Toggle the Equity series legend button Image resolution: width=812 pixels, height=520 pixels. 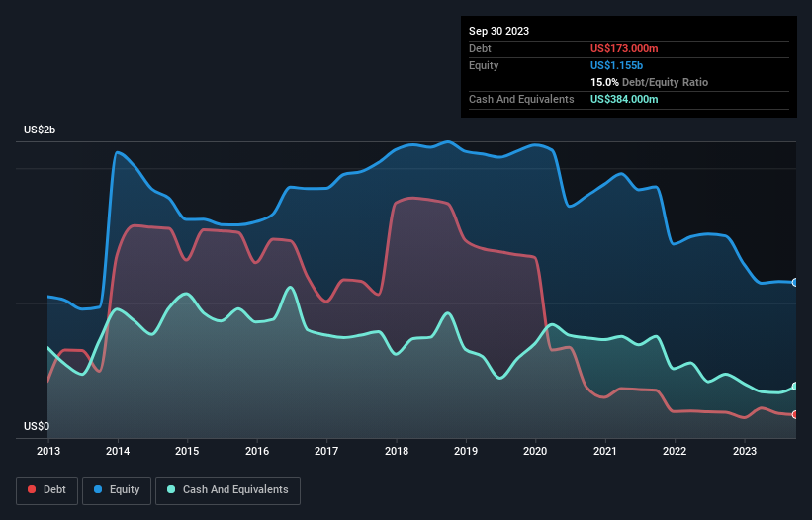click(117, 490)
